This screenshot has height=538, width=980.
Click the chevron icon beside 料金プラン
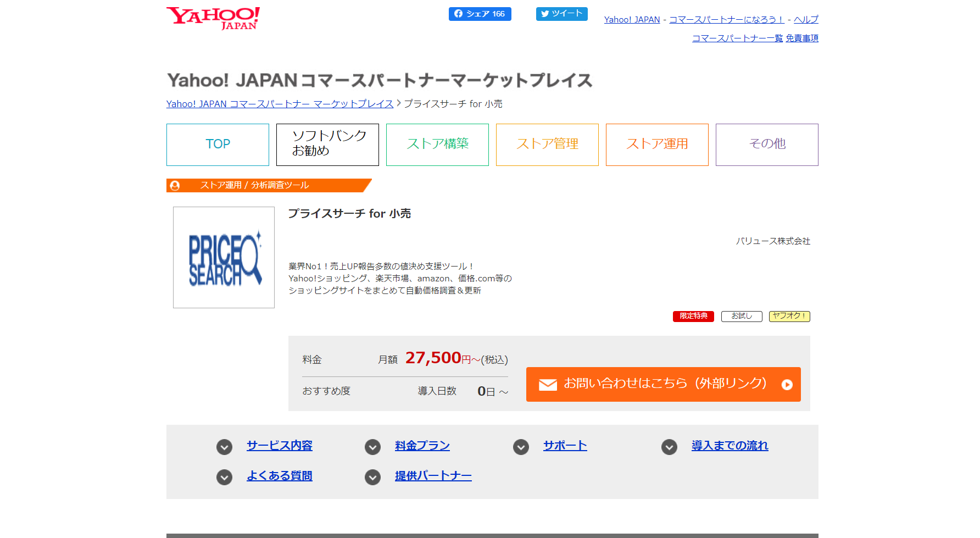coord(372,447)
